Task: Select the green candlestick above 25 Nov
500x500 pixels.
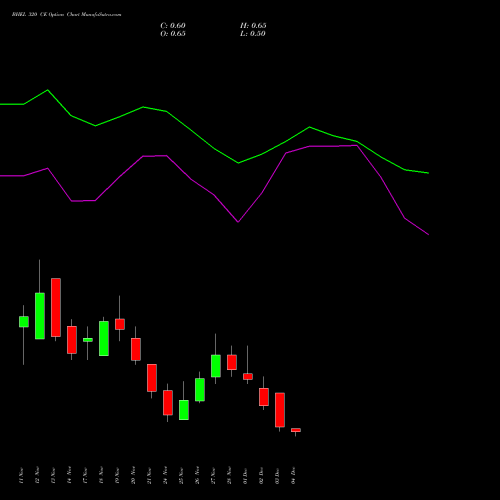Action: tap(184, 410)
